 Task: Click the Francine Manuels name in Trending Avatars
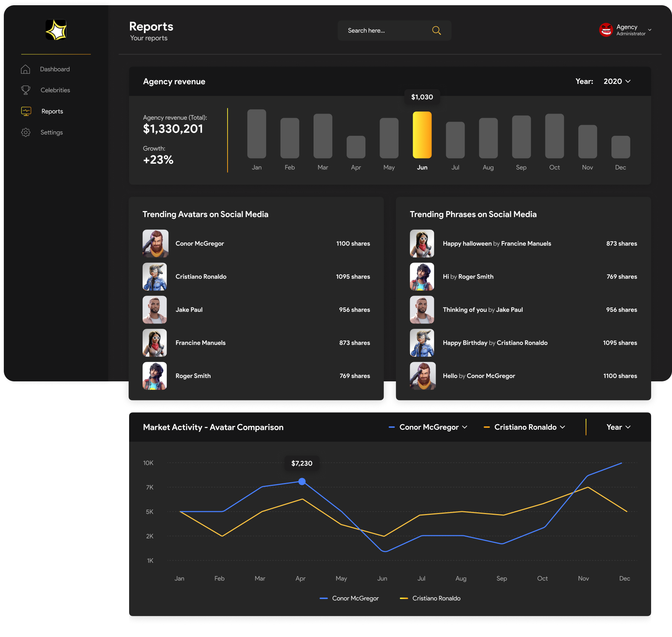200,343
